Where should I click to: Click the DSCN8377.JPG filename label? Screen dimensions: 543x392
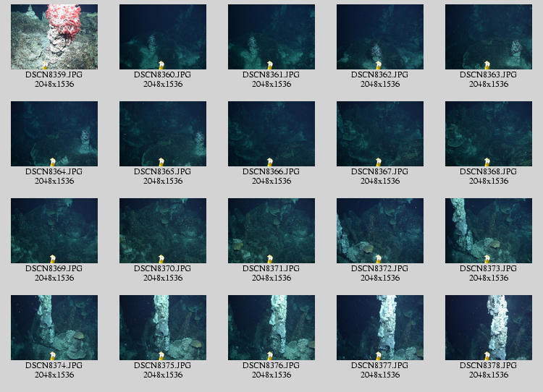point(380,365)
